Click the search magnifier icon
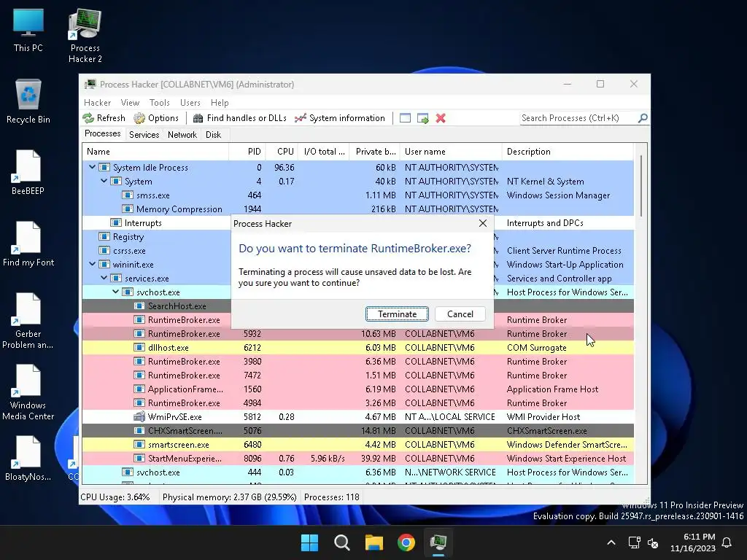The image size is (747, 560). (643, 117)
